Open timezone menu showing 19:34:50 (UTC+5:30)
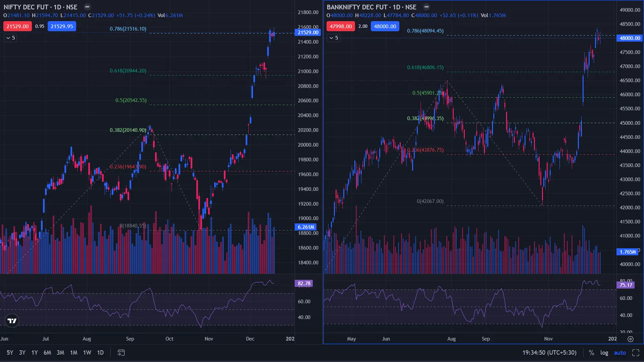Viewport: 644px width, 362px height. 549,353
